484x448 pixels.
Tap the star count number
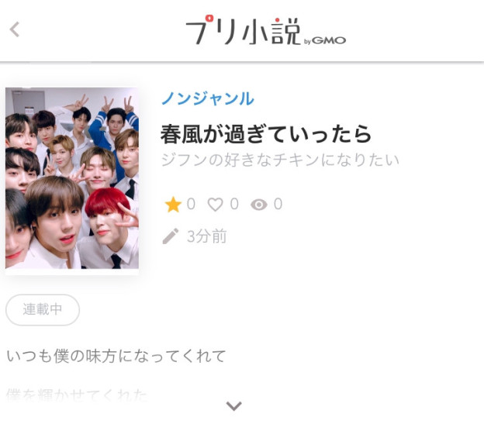point(191,205)
